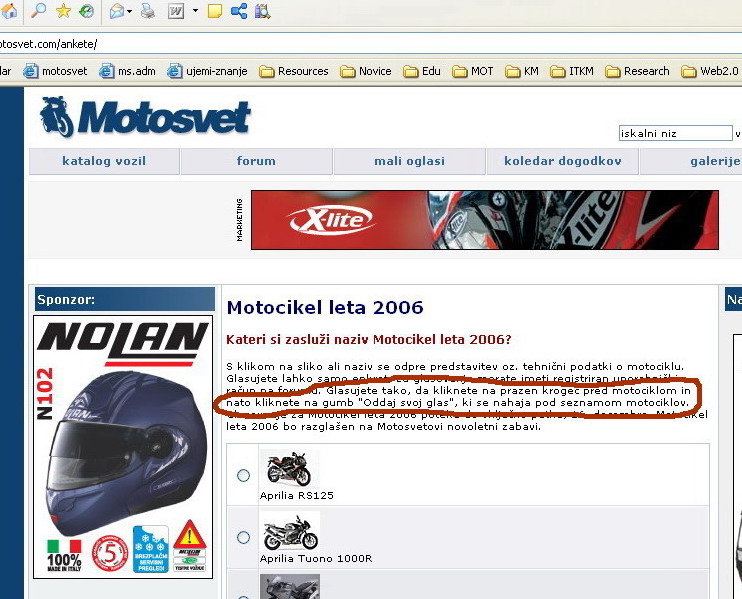Open the KM bookmarks folder
Viewport: 742px width, 599px height.
(522, 71)
